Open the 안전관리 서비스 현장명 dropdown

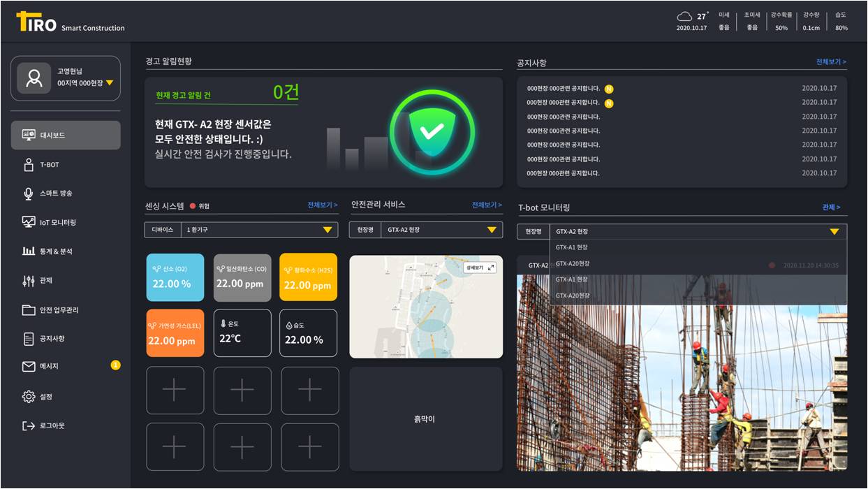tap(426, 230)
